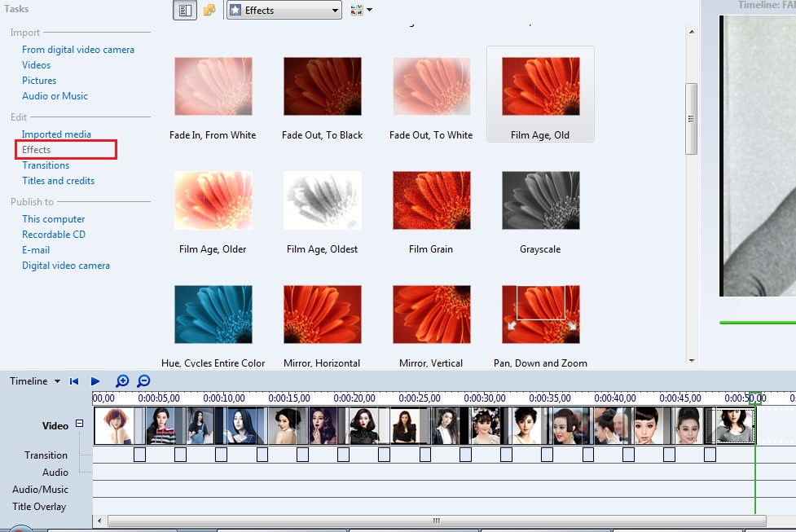Image resolution: width=796 pixels, height=532 pixels.
Task: Rewind the timeline playhead to the start
Action: point(74,380)
